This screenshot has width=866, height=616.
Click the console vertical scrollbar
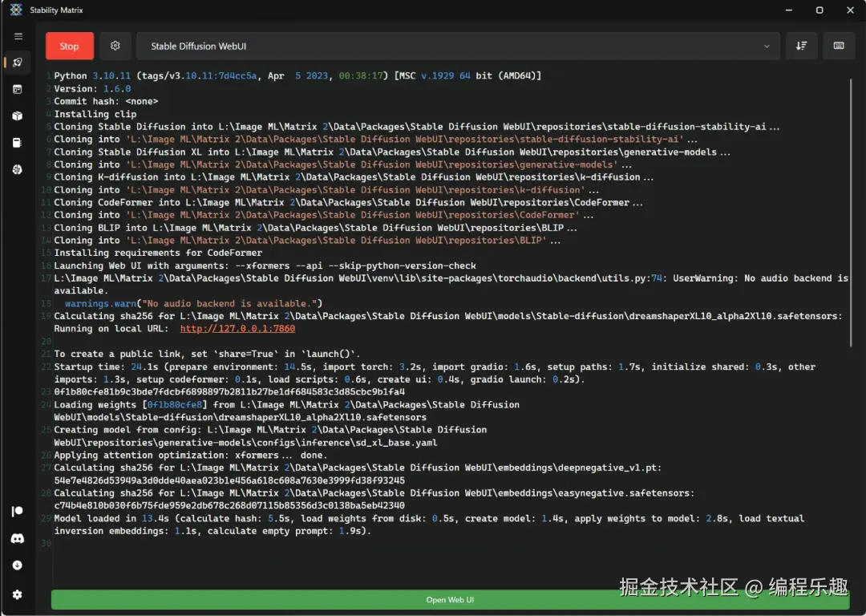click(x=851, y=213)
